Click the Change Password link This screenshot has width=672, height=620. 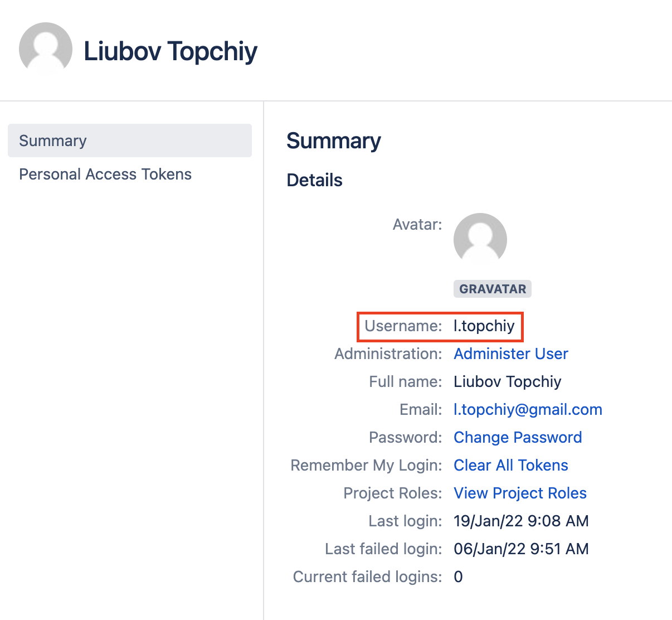518,437
